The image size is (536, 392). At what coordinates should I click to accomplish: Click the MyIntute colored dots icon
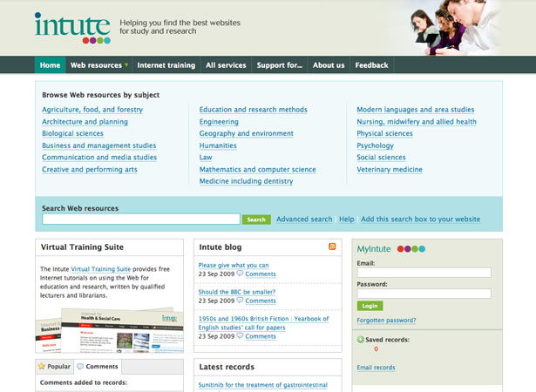point(411,249)
